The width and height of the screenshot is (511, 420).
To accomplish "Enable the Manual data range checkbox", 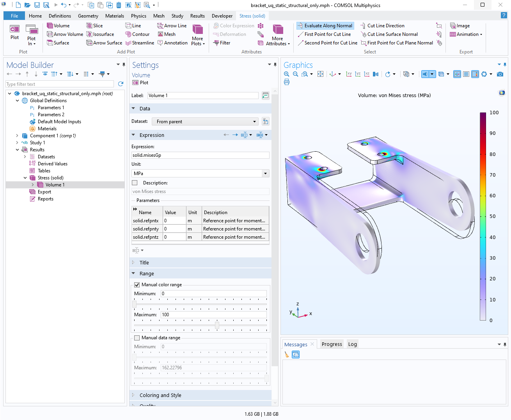I will [x=137, y=338].
